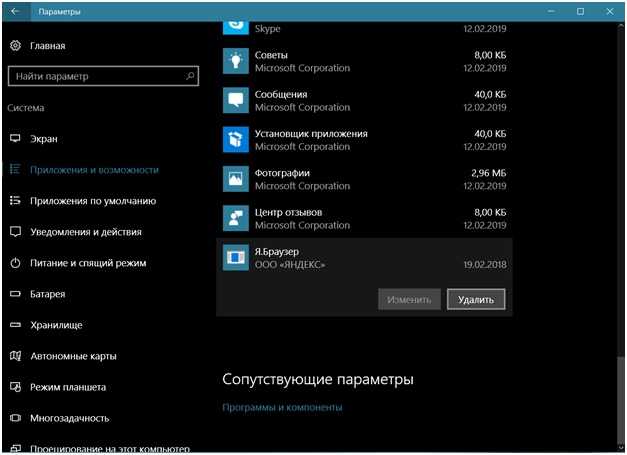Screen dimensions: 627x455
Task: Maximize the Параметры window
Action: pyautogui.click(x=581, y=12)
